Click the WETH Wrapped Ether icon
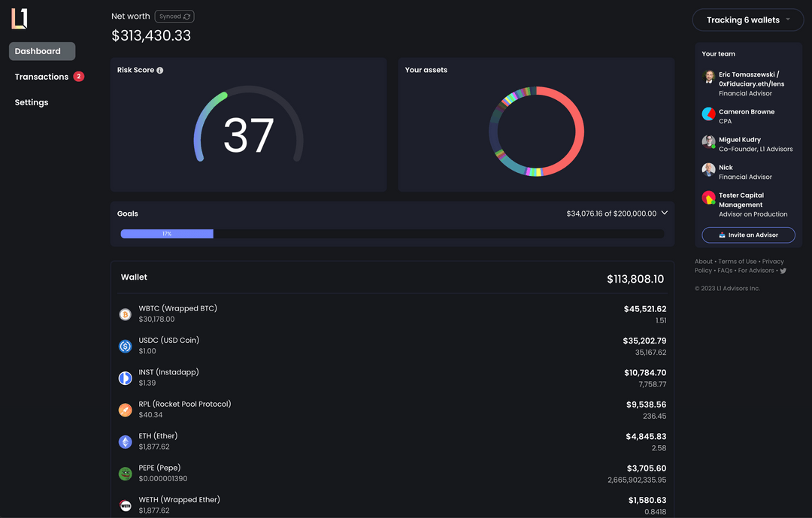The height and width of the screenshot is (518, 812). pyautogui.click(x=126, y=505)
